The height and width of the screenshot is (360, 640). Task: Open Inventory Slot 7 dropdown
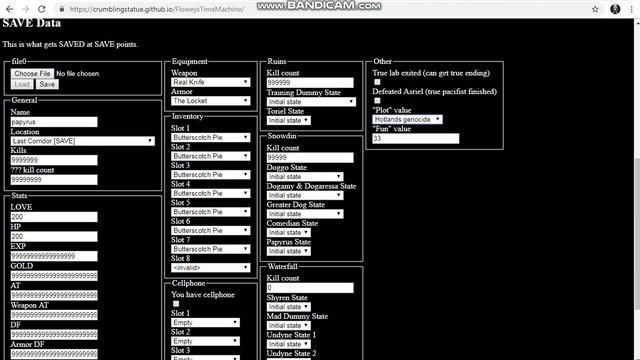(x=211, y=249)
